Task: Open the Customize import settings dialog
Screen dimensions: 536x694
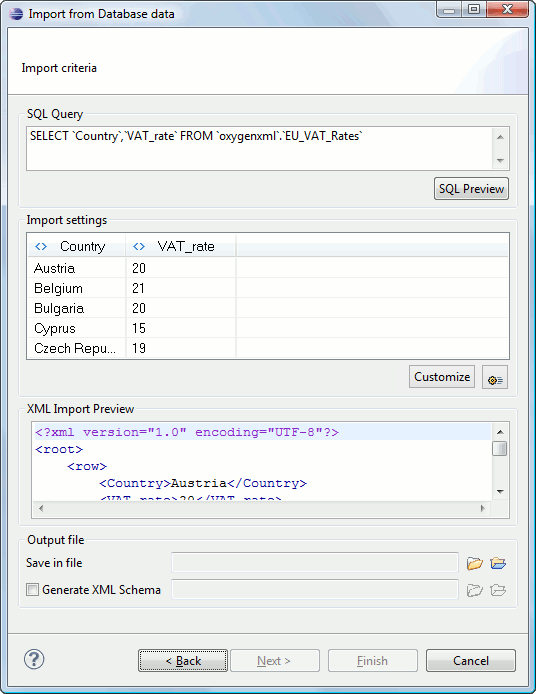Action: [442, 377]
